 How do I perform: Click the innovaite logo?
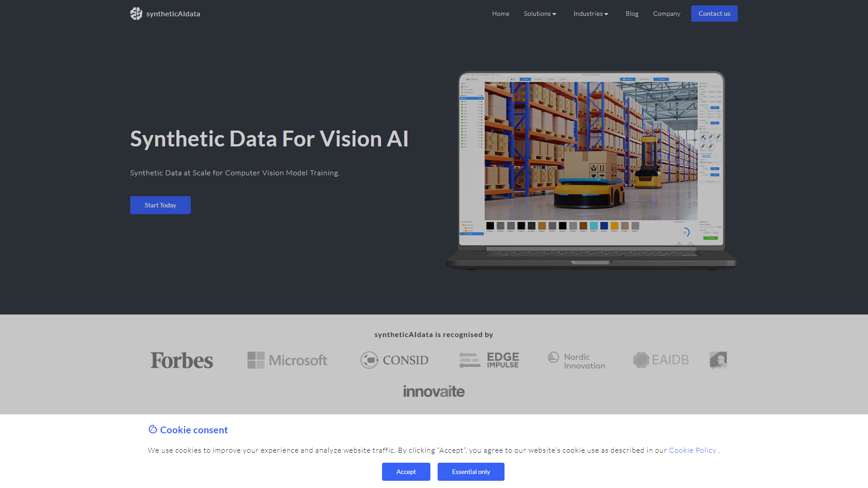point(434,391)
